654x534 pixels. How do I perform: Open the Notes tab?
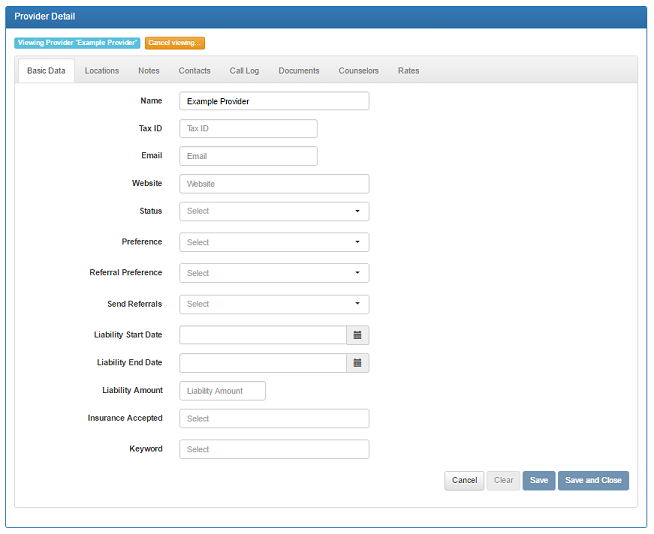(149, 71)
